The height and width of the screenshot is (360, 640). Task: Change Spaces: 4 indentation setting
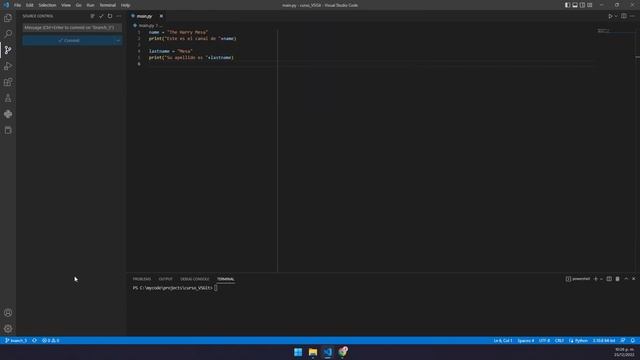525,340
